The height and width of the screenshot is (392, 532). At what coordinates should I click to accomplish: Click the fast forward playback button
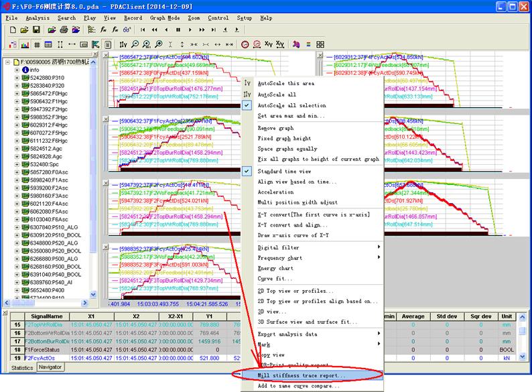pos(202,30)
